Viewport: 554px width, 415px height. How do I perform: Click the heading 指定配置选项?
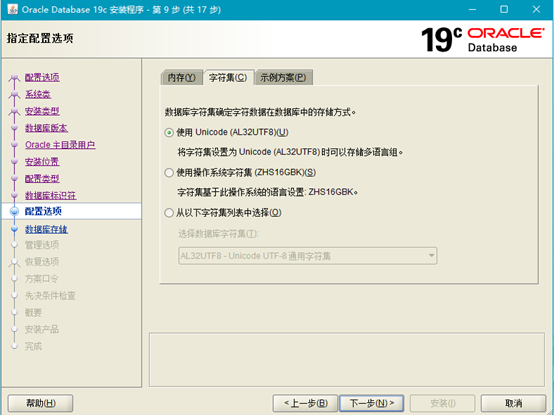40,38
